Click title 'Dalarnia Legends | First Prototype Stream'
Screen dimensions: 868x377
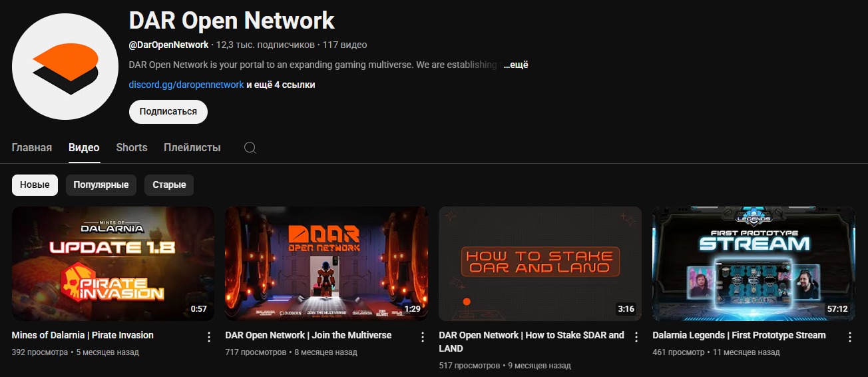point(740,335)
